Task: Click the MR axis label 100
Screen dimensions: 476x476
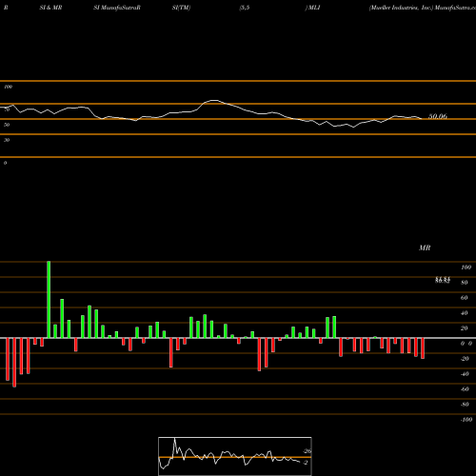Action: click(466, 268)
